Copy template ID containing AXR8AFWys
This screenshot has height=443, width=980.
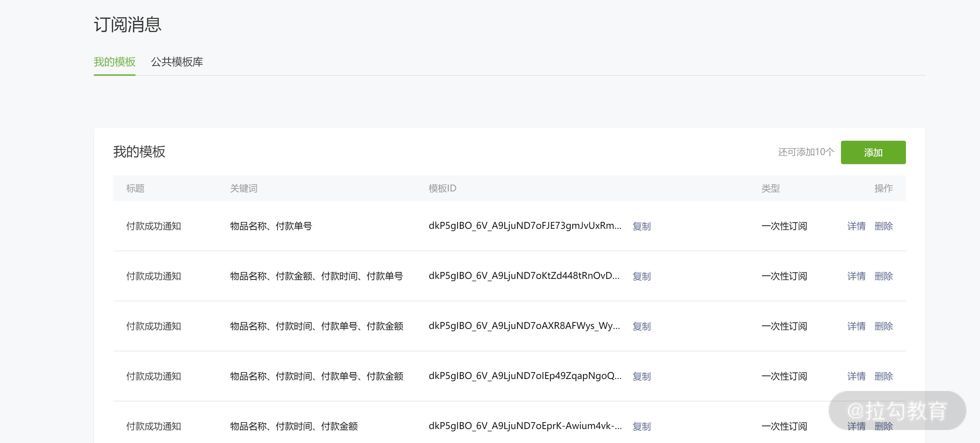(642, 326)
